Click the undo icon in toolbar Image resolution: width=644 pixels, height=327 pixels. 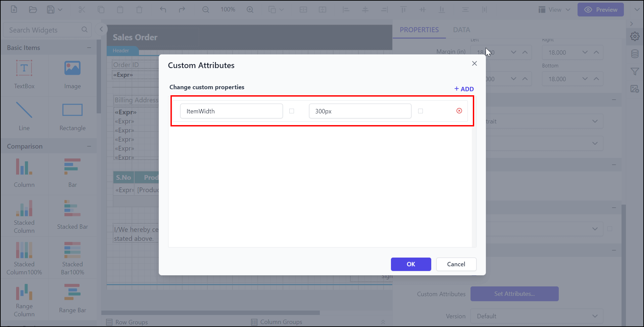coord(163,9)
